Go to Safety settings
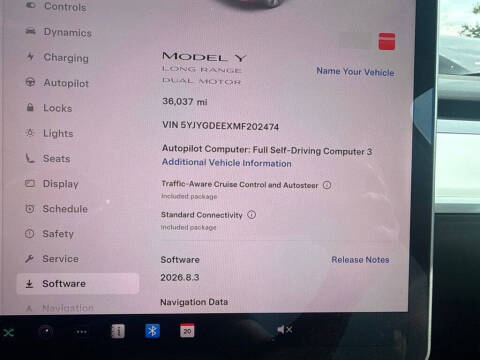This screenshot has width=480, height=360. (x=49, y=234)
